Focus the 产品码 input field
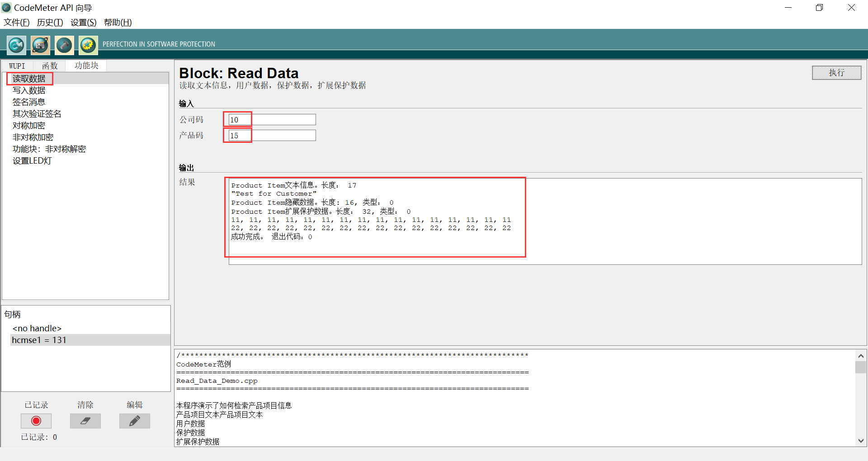868x461 pixels. (x=272, y=136)
